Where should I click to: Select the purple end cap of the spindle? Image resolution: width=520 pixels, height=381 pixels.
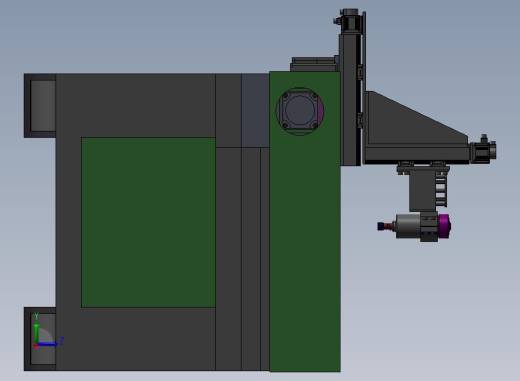click(445, 226)
